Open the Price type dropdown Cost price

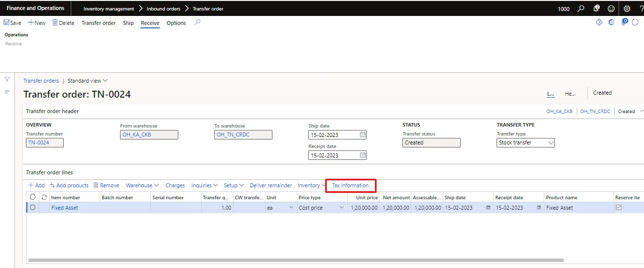(x=342, y=208)
